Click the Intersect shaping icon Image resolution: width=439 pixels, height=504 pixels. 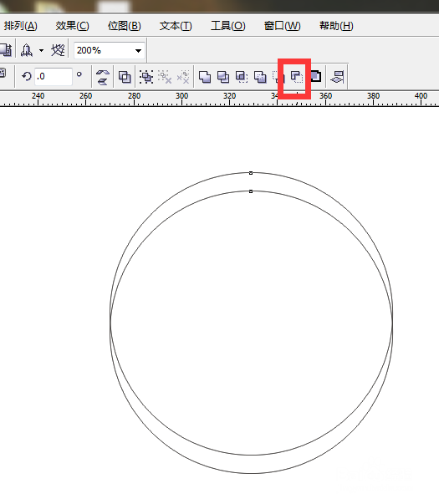pos(242,77)
